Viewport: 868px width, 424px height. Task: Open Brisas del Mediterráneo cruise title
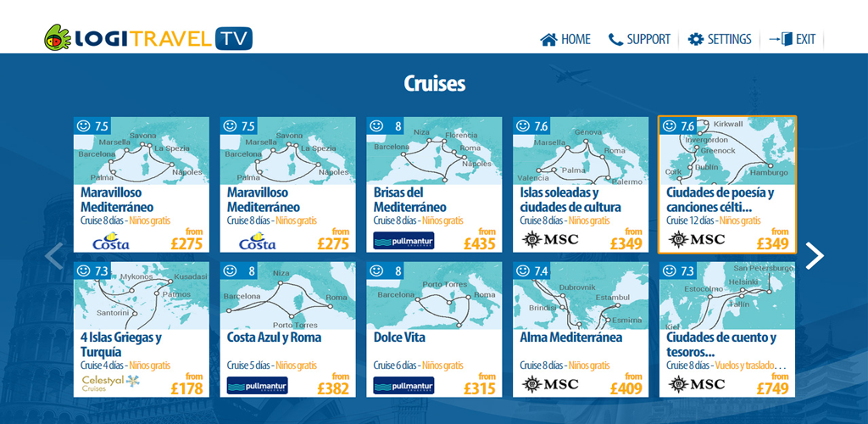(x=411, y=199)
